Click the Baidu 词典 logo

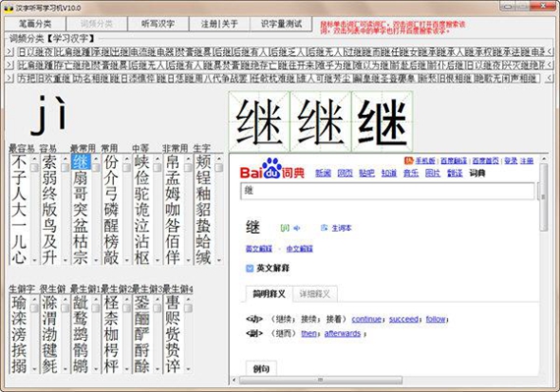click(272, 169)
